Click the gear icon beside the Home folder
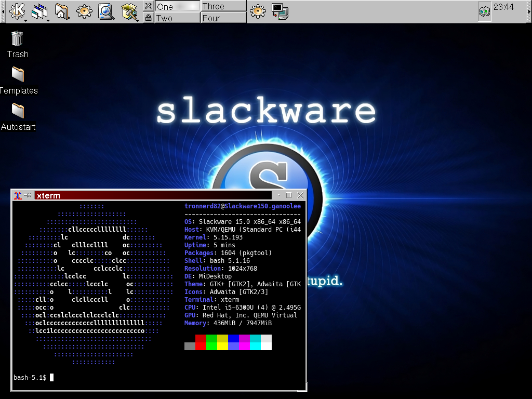532x399 pixels. [84, 11]
